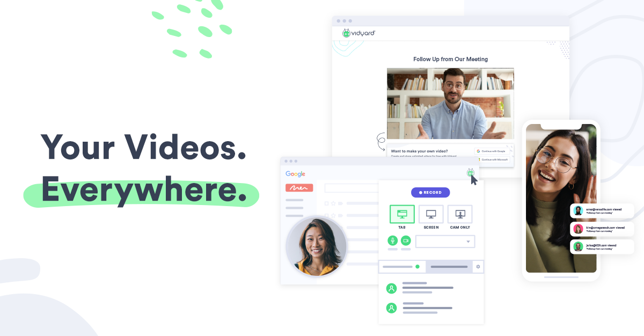Image resolution: width=644 pixels, height=336 pixels.
Task: Click the Vidyard logo in the page header
Action: pyautogui.click(x=358, y=33)
